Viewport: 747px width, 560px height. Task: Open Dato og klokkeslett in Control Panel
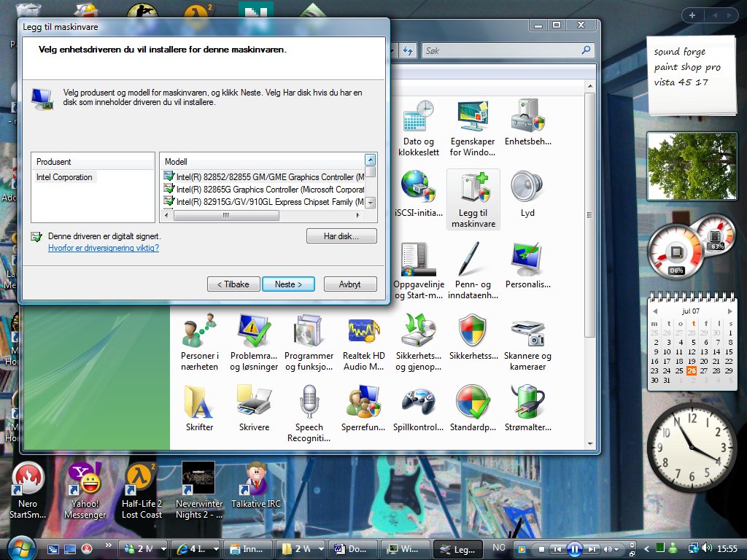(x=418, y=128)
